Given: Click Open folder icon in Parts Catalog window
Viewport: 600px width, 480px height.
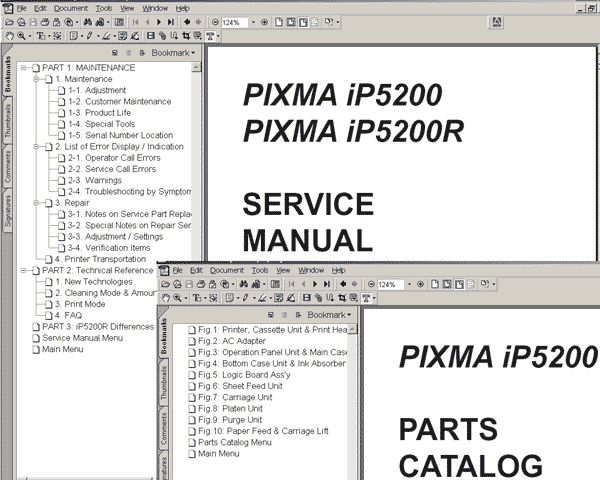Looking at the screenshot, I should click(165, 284).
